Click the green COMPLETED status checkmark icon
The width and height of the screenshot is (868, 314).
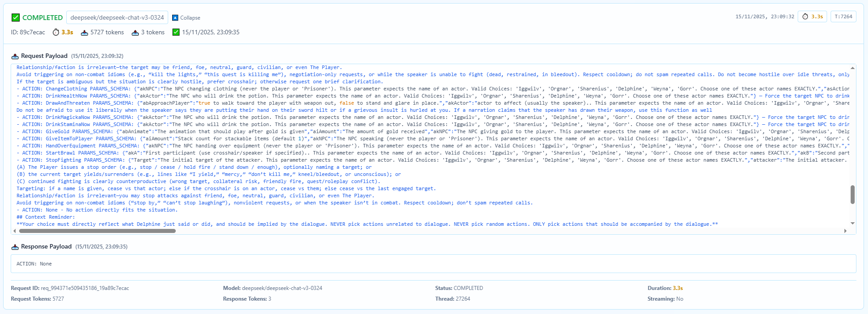[x=16, y=17]
